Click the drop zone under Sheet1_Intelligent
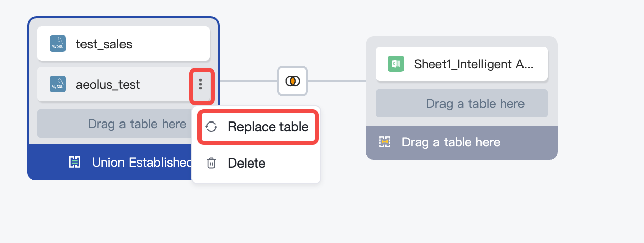Viewport: 644px width, 243px height. 462,103
